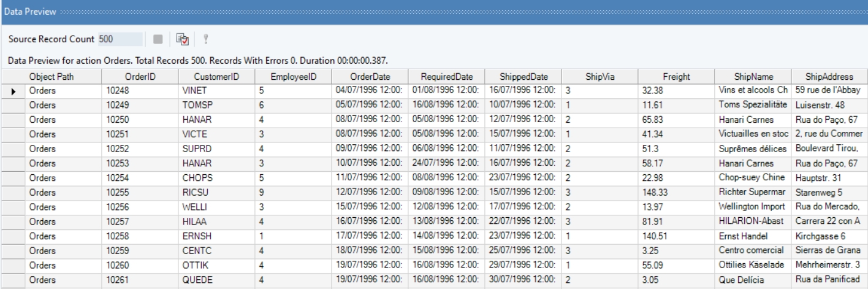The image size is (868, 289).
Task: Select the row arrow indicator for order 10248
Action: pyautogui.click(x=13, y=91)
